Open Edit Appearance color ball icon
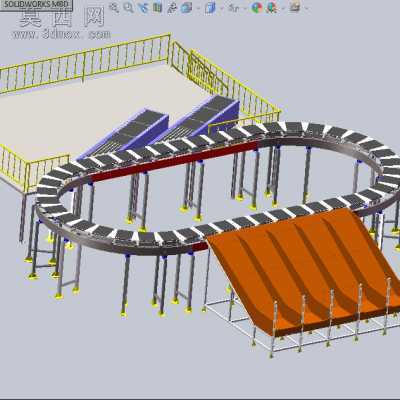This screenshot has width=400, height=400. 257,7
